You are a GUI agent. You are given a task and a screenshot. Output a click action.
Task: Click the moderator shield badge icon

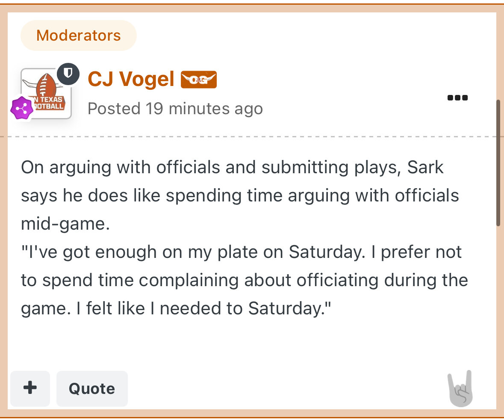[x=68, y=74]
